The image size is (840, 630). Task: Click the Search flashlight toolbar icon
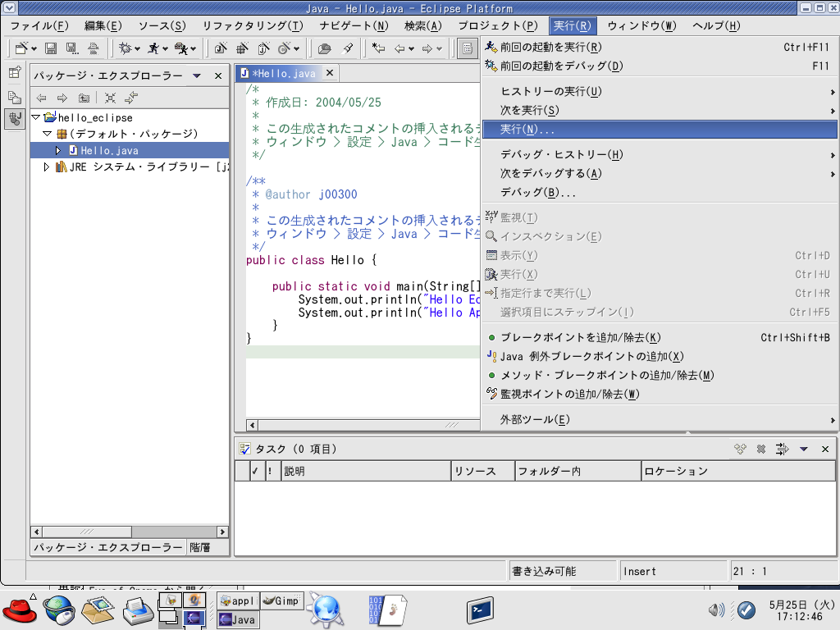[348, 48]
